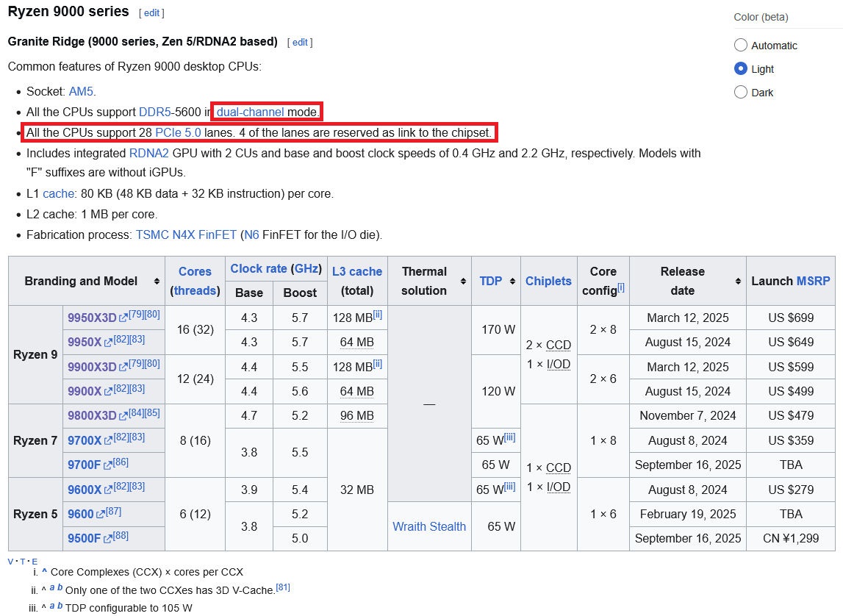Click the 96 MB L3 cache cell
The height and width of the screenshot is (616, 843).
(357, 416)
